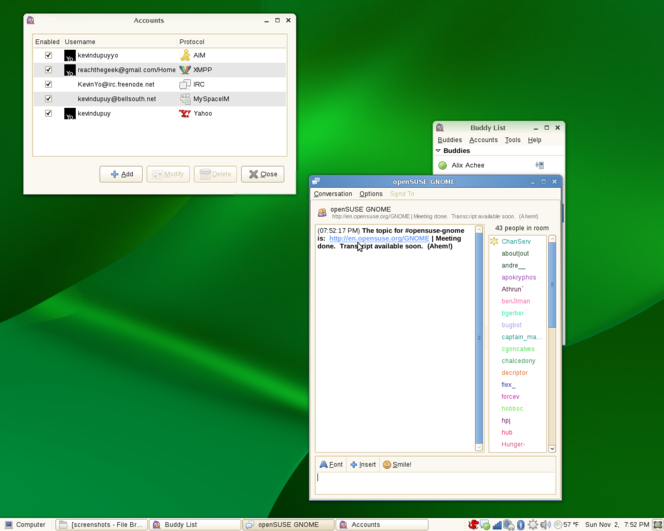Image resolution: width=664 pixels, height=531 pixels.
Task: Click Alix Achee's green status icon
Action: tap(443, 165)
